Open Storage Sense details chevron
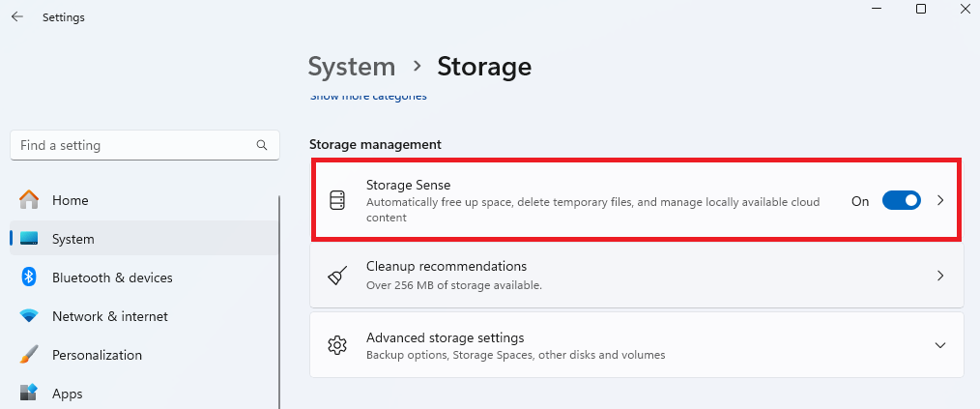 940,201
